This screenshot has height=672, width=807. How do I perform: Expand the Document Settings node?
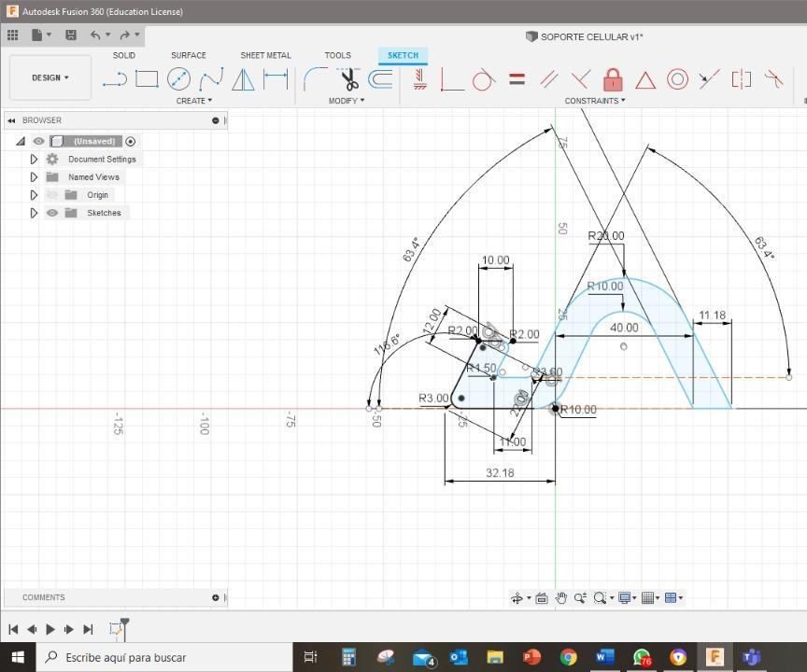[x=35, y=160]
